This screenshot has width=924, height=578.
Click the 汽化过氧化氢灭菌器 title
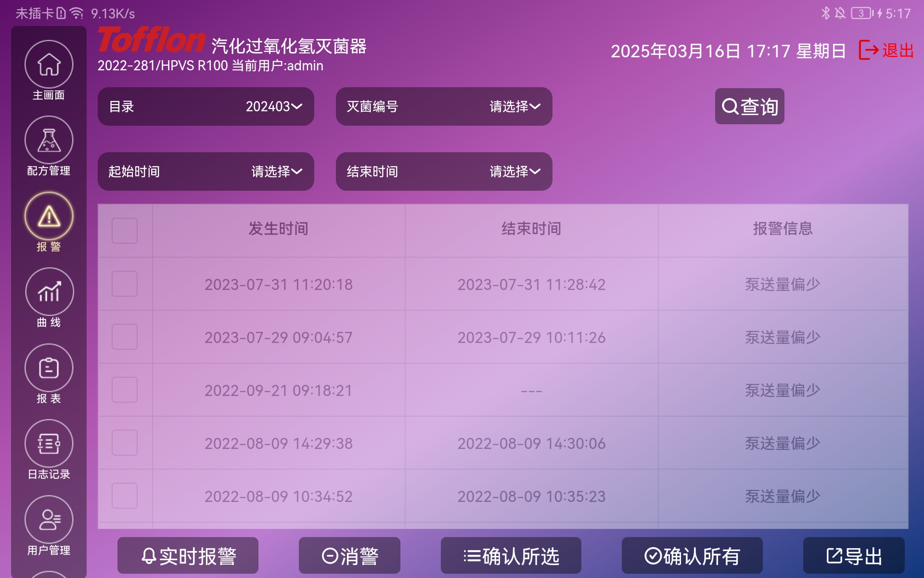[x=289, y=46]
